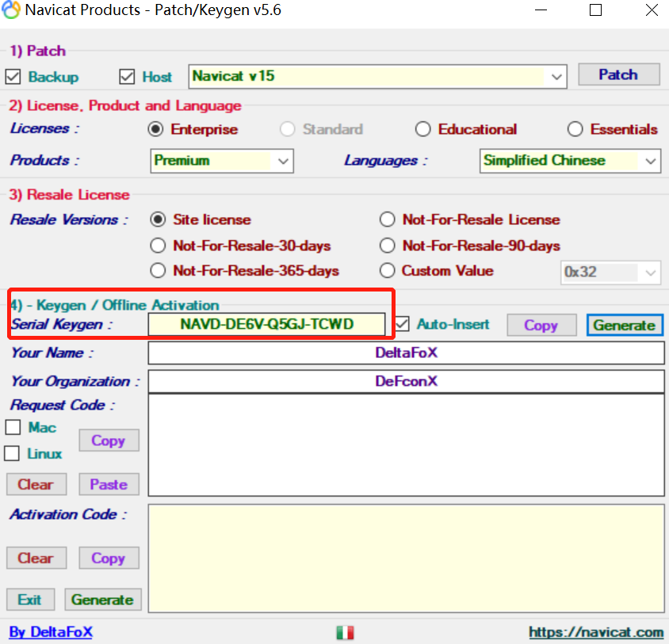669x644 pixels.
Task: Click Clear button under Request Code
Action: pos(36,484)
